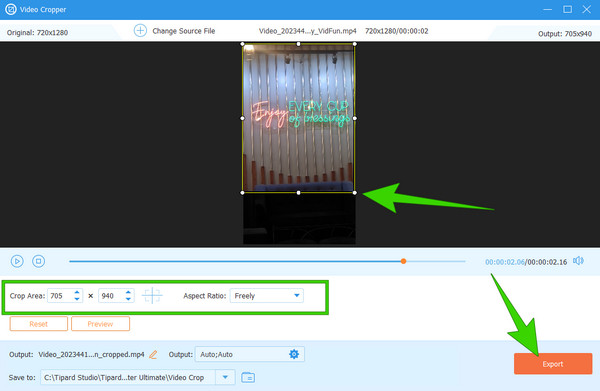Open the save folder icon

248,378
